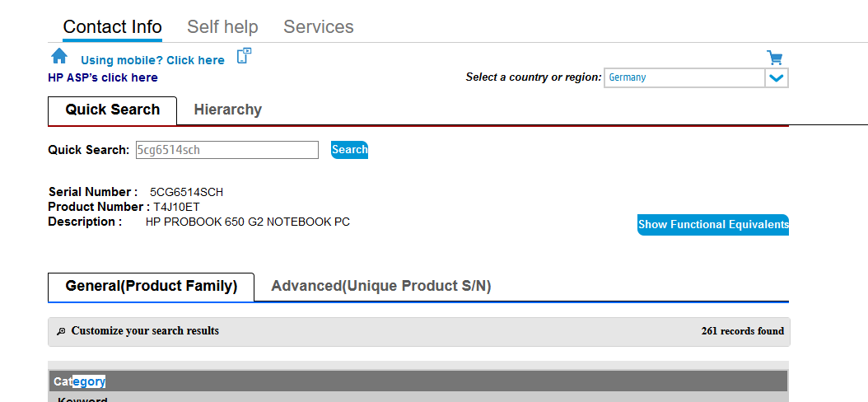Viewport: 868px width, 402px height.
Task: Click the 261 records found text
Action: click(742, 331)
